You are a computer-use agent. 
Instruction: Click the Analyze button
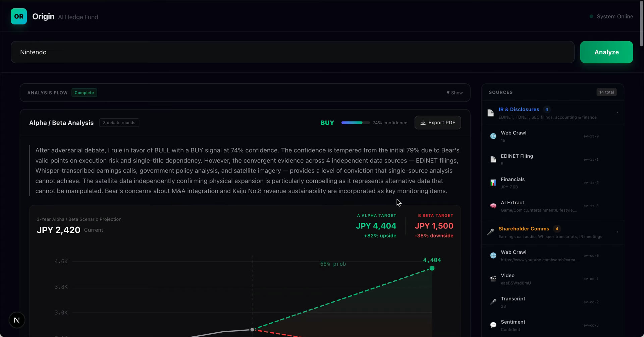coord(606,52)
